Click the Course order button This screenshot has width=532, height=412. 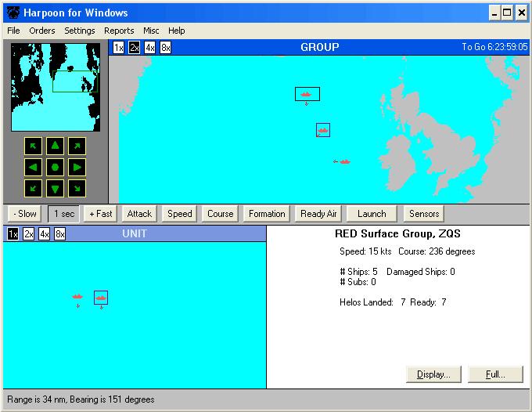pos(220,214)
